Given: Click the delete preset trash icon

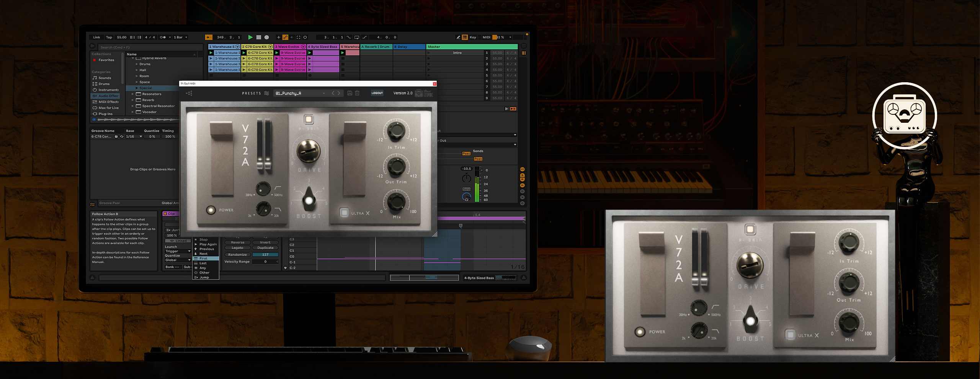Looking at the screenshot, I should (357, 93).
